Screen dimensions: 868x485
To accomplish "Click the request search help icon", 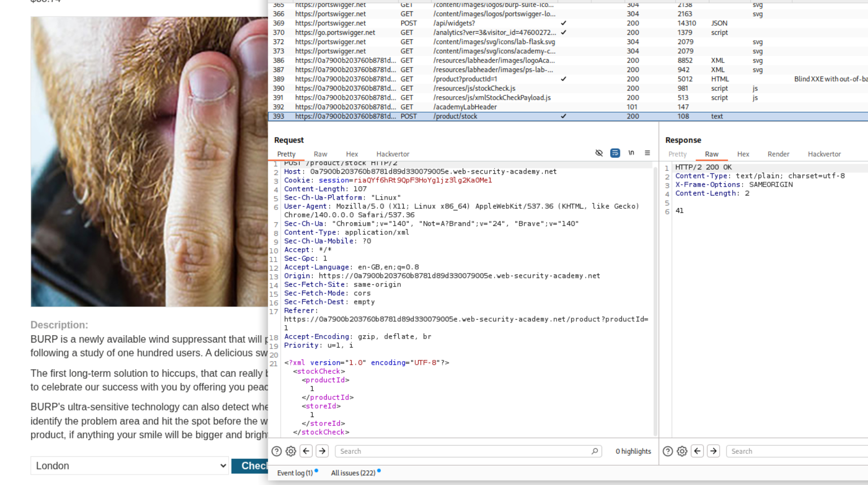I will tap(277, 451).
